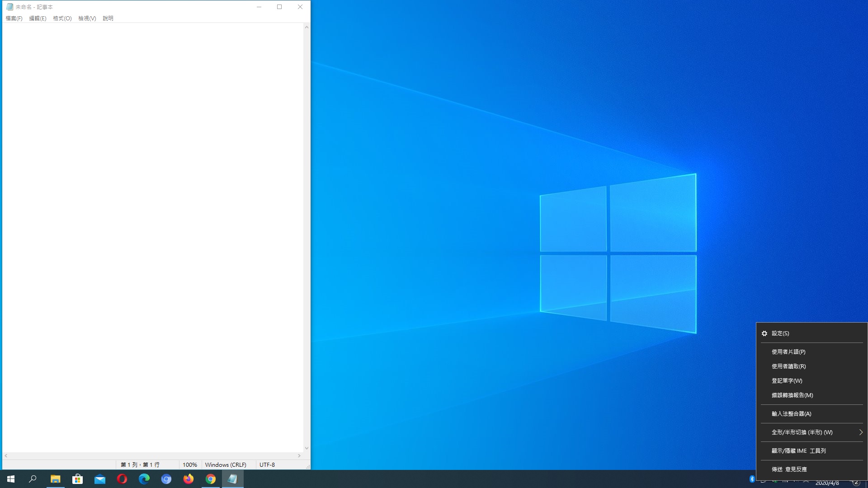
Task: Click the Notepad title bar icon
Action: 9,7
